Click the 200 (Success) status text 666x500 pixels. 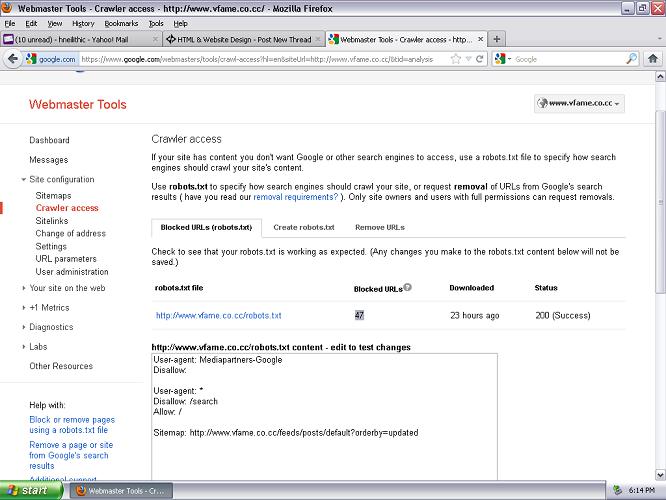(x=563, y=315)
